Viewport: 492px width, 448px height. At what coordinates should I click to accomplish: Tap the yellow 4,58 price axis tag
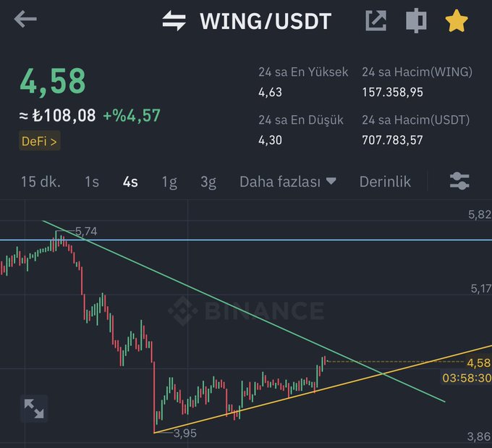pyautogui.click(x=478, y=363)
